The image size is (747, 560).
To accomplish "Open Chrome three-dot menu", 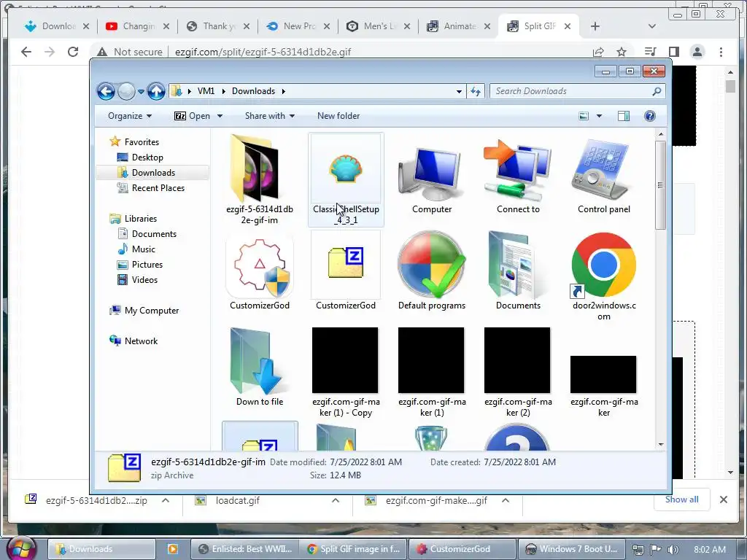I will point(721,52).
